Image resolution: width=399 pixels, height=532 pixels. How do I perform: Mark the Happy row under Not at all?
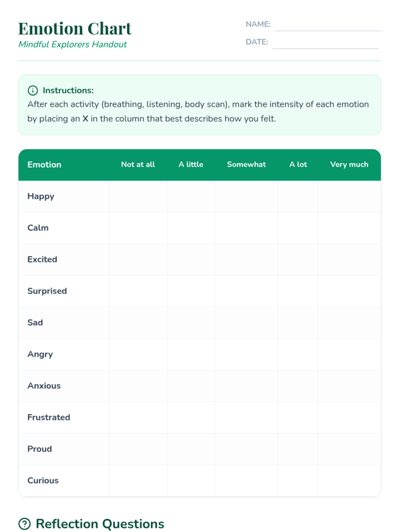(x=138, y=197)
